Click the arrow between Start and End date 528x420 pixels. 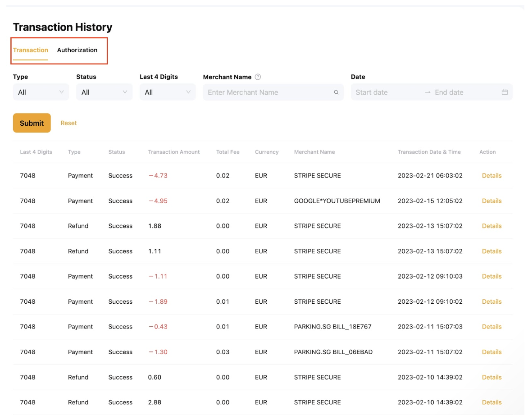pyautogui.click(x=428, y=92)
